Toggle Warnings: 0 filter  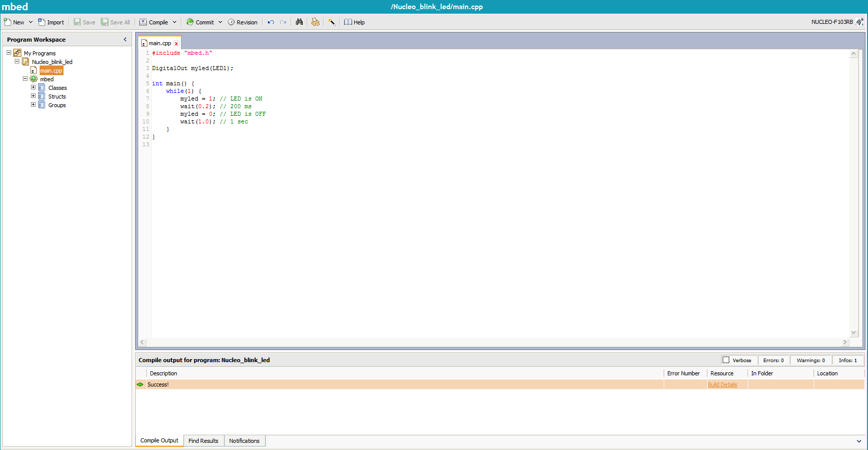811,360
